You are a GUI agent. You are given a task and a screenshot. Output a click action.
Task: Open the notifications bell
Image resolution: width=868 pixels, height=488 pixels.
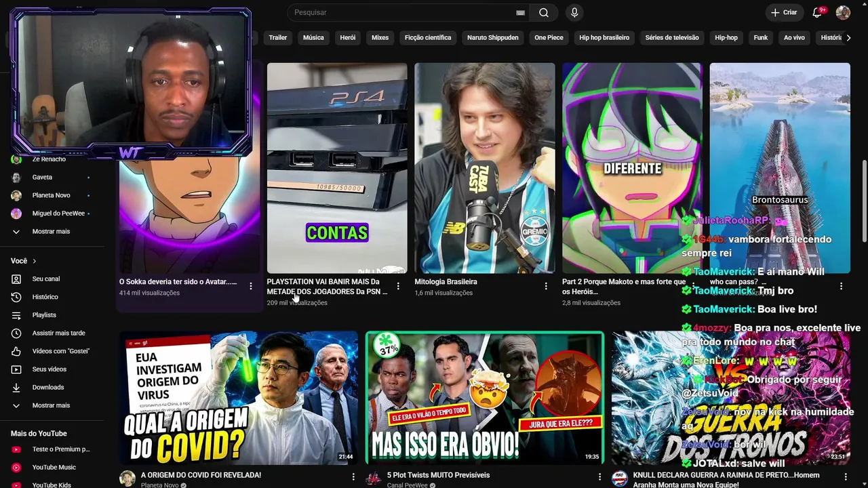tap(817, 12)
